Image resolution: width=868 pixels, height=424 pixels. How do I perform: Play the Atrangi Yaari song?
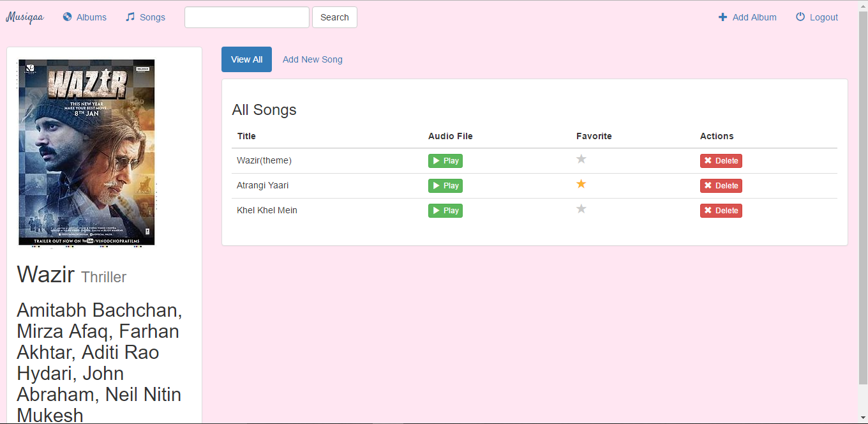tap(445, 186)
